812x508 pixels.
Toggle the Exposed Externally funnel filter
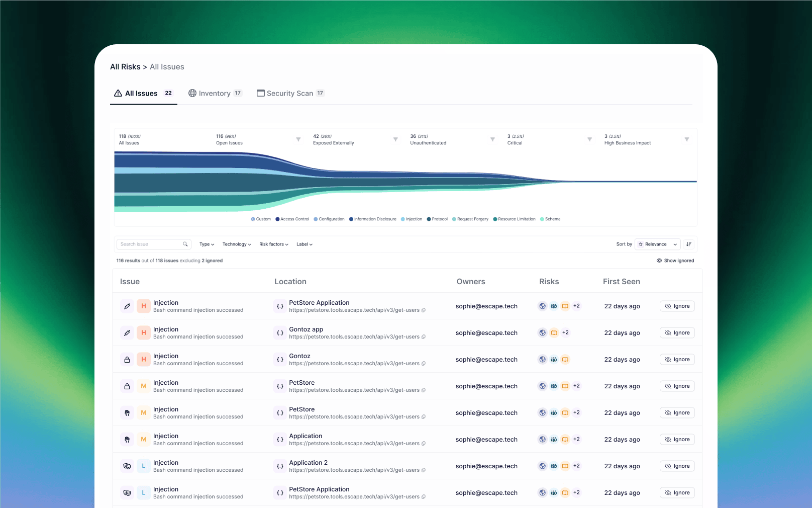(x=395, y=139)
